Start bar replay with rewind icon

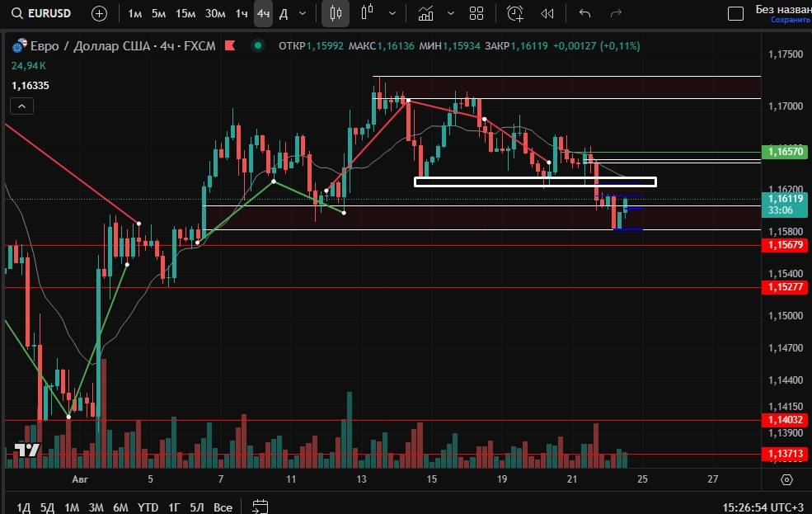click(547, 13)
